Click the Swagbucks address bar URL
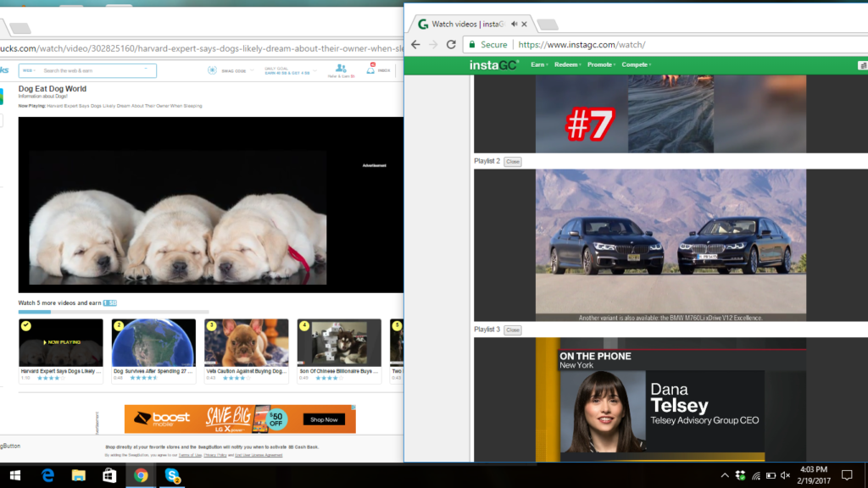Viewport: 868px width, 488px height. pos(202,48)
